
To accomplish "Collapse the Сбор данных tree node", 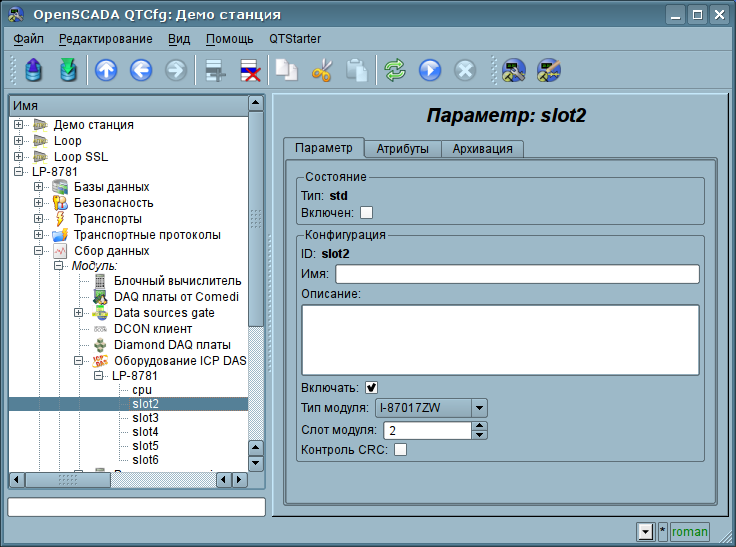I will click(x=39, y=251).
